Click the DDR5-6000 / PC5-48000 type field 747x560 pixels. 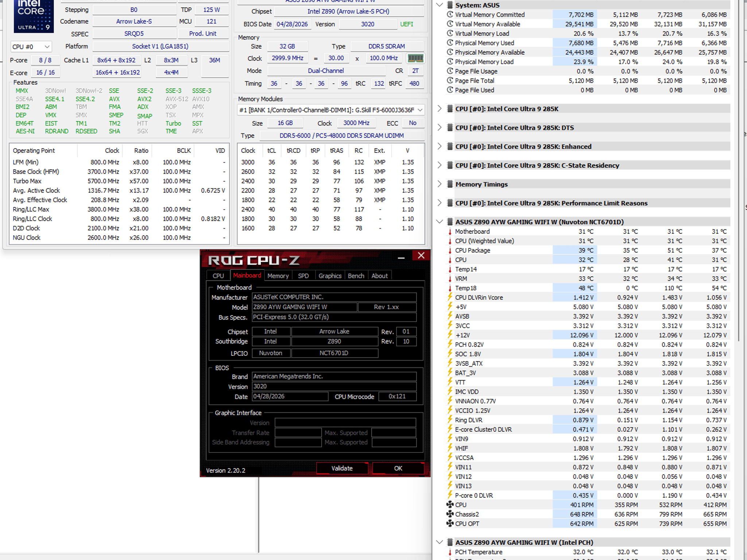coord(341,136)
